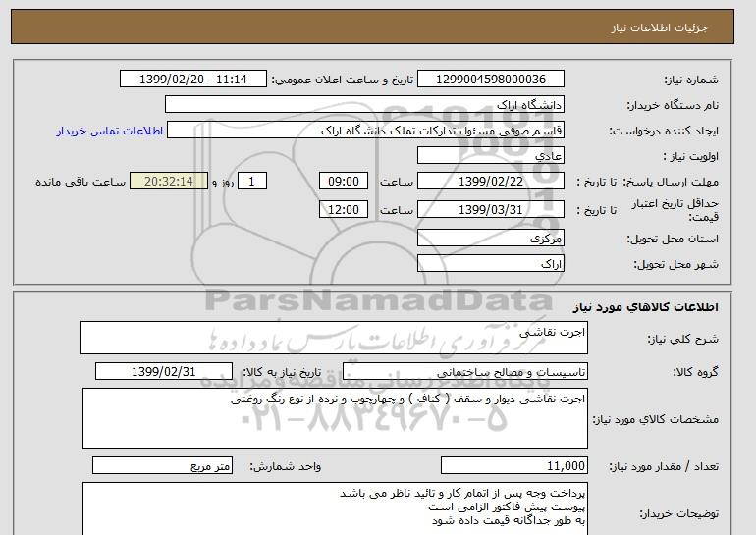Screen dimensions: 756x535
Task: Click the response deadline date 1399/02/22
Action: tap(490, 182)
